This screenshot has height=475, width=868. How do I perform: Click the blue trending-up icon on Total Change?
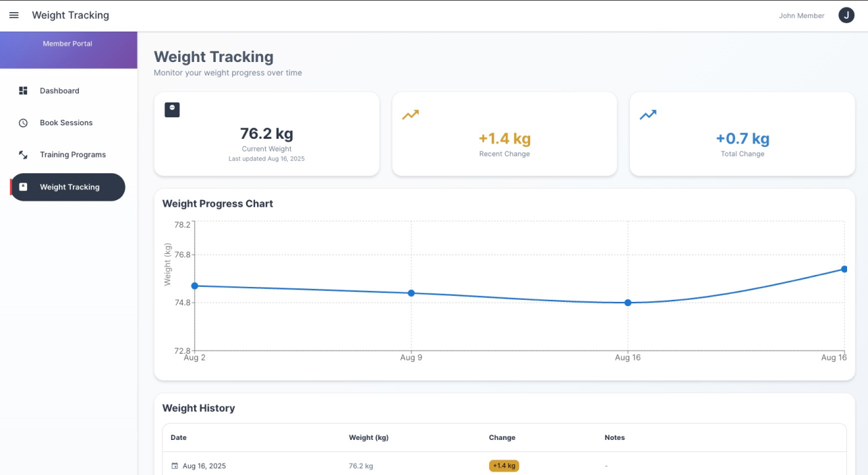pos(647,115)
